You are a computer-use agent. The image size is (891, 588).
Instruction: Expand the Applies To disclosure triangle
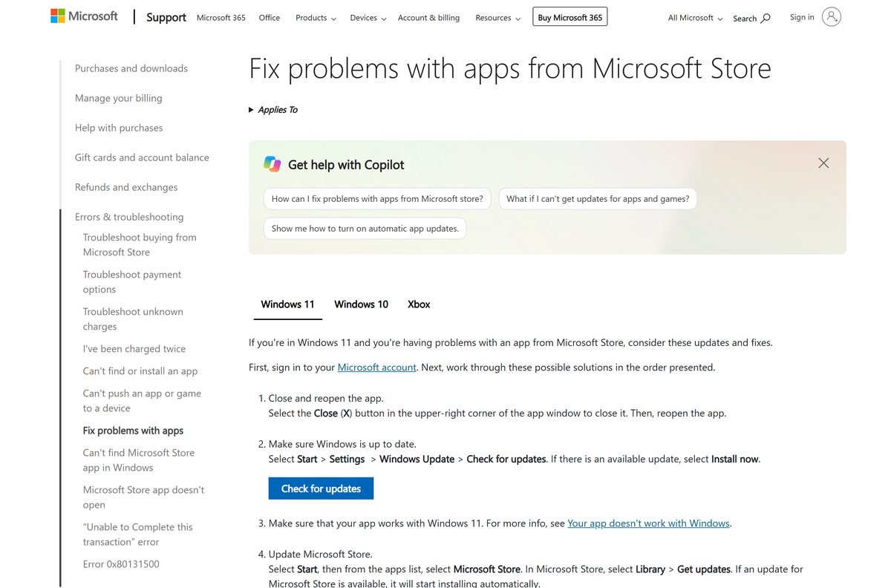[x=251, y=110]
